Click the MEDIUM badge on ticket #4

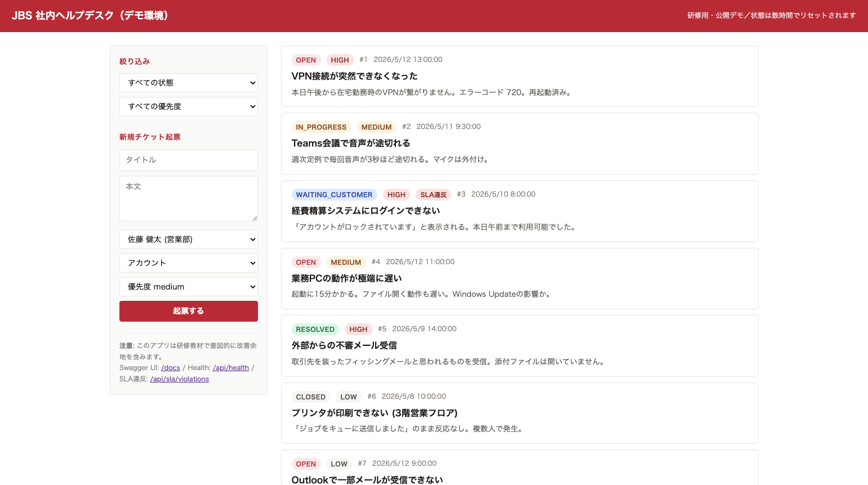(346, 262)
